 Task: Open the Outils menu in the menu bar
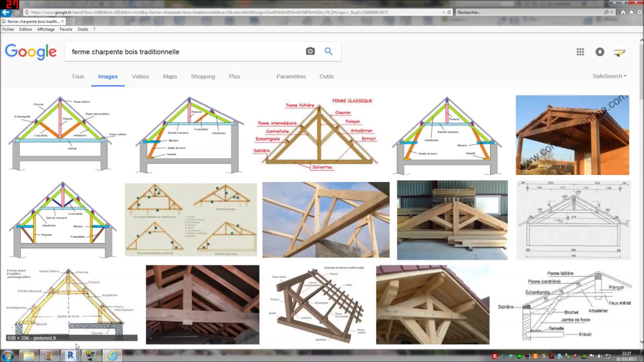83,29
